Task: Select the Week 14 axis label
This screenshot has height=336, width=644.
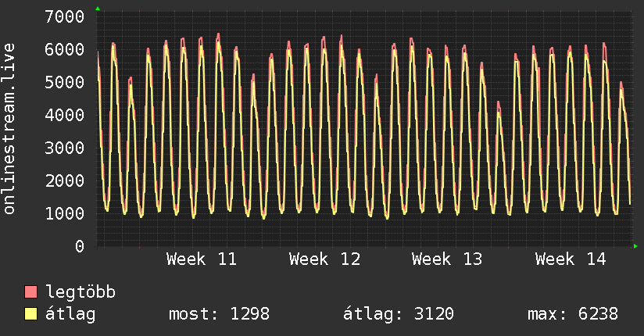Action: (x=570, y=259)
